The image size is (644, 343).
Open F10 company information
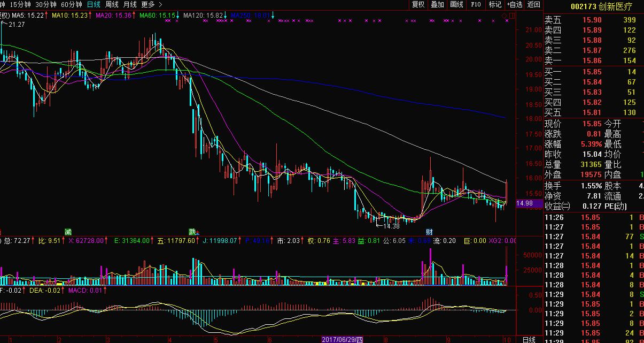coord(475,4)
